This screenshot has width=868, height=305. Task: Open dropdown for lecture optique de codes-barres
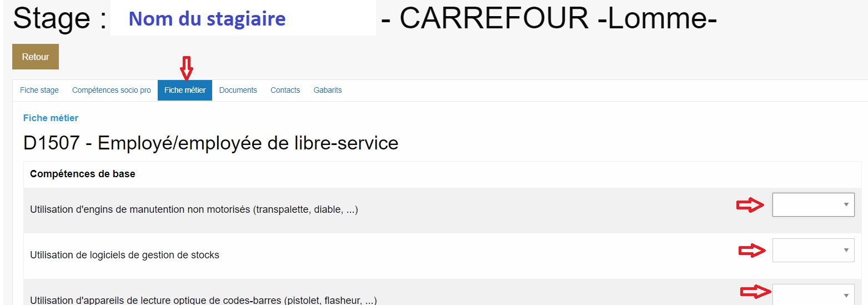pos(814,295)
